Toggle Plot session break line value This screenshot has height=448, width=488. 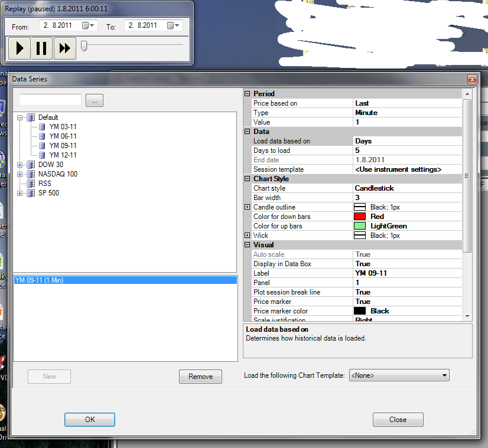pos(408,292)
